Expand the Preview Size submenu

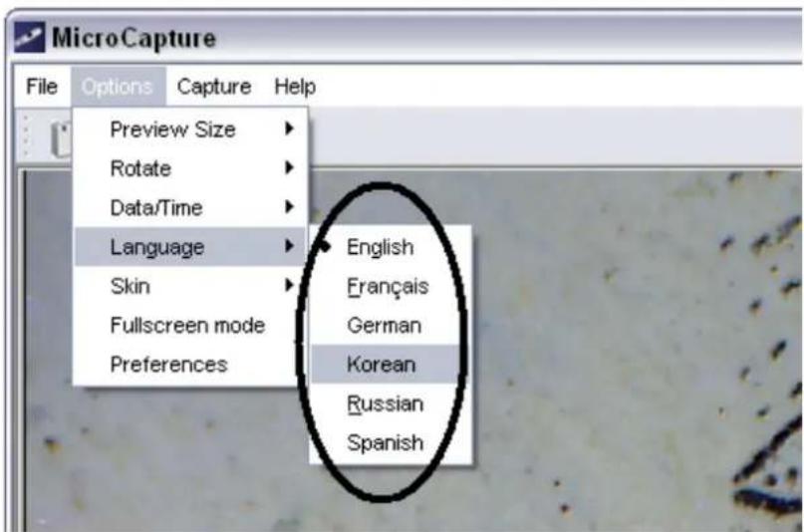(190, 130)
